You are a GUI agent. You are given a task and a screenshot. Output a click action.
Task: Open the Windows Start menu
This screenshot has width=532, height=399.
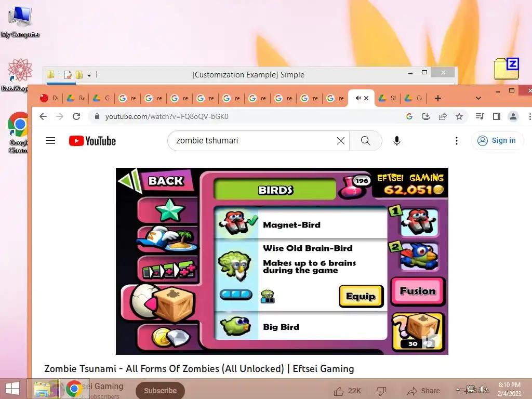pyautogui.click(x=12, y=389)
